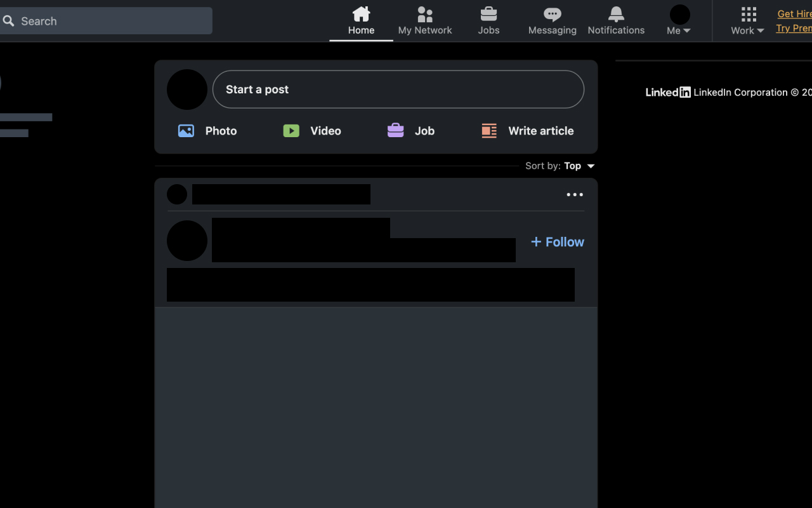Add a Video to a new post
Viewport: 812px width, 508px height.
pos(311,131)
